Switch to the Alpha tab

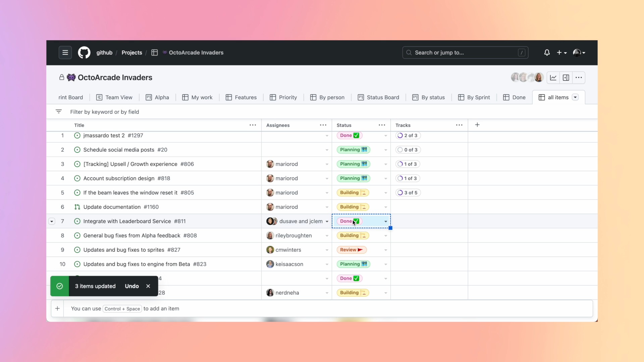157,97
